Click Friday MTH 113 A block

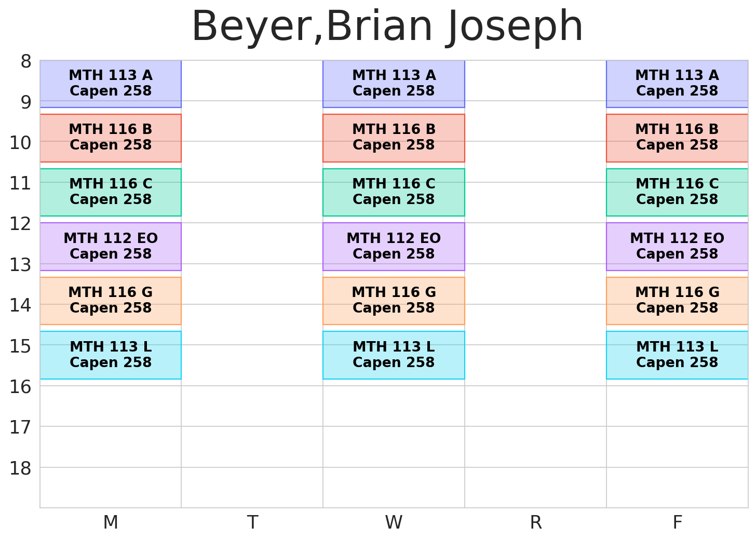pos(677,84)
